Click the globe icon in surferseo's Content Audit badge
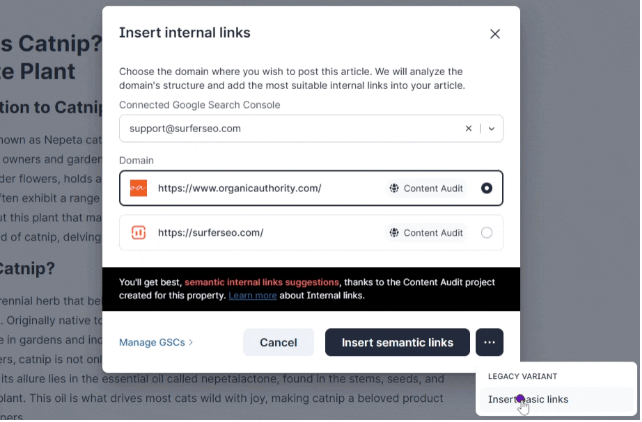The image size is (642, 422). (394, 233)
